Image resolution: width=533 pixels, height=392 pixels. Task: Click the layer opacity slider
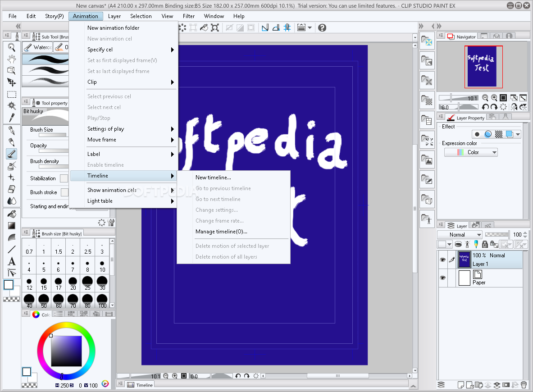(497, 235)
